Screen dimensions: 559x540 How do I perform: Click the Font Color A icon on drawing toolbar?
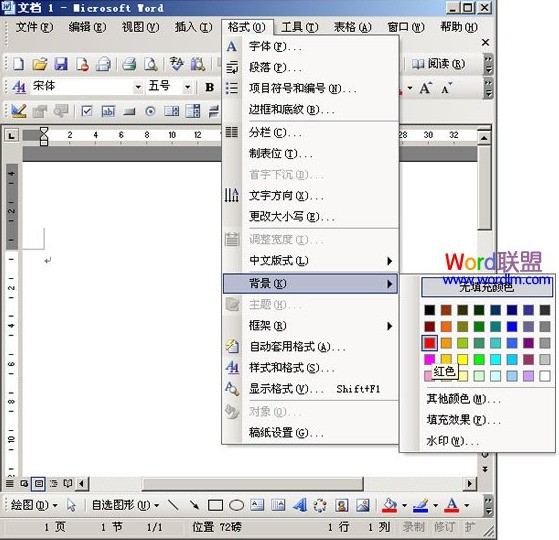[x=452, y=505]
